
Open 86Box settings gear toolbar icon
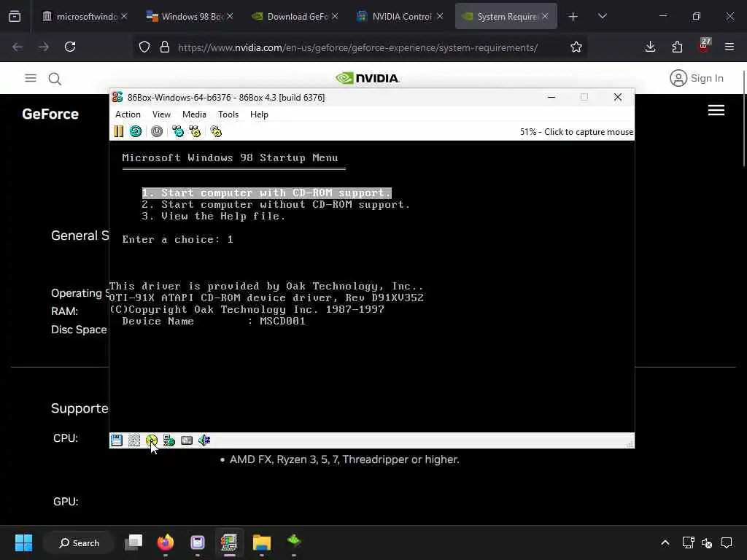pos(216,131)
